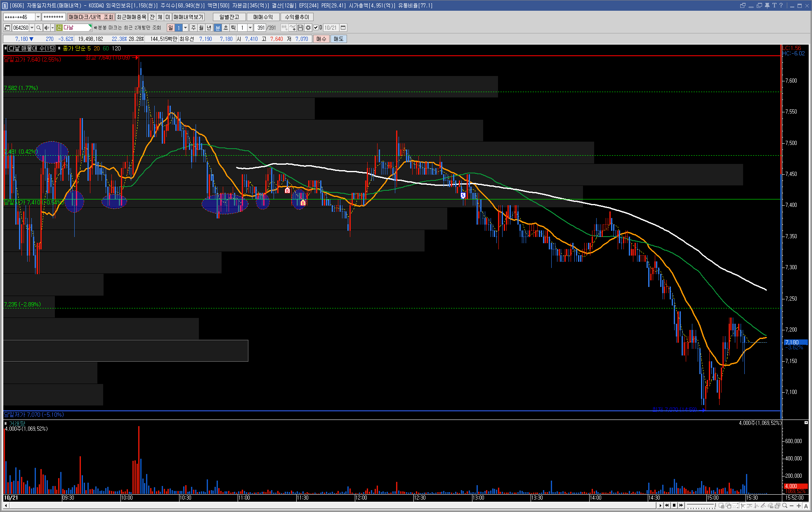The height and width of the screenshot is (512, 812).
Task: Expand the account number dropdown
Action: 38,17
